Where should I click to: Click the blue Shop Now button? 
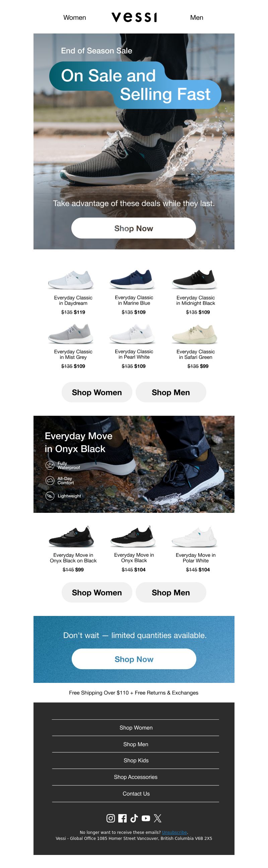pyautogui.click(x=134, y=659)
